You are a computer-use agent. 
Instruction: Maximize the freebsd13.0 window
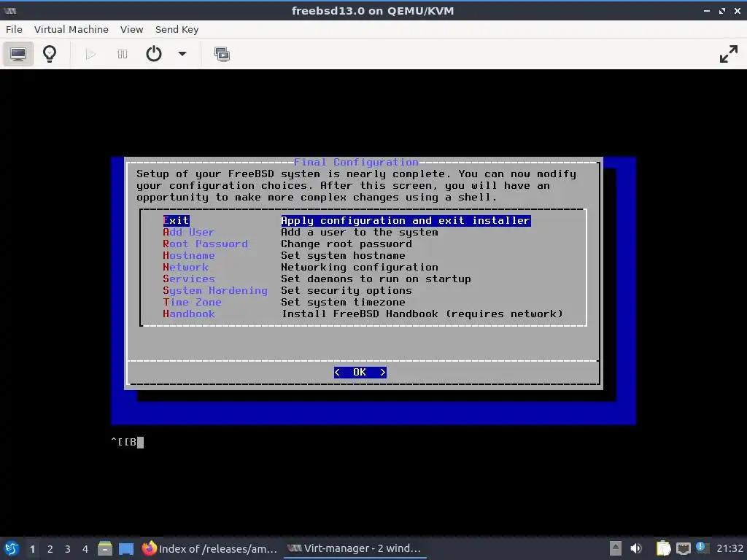pos(722,11)
